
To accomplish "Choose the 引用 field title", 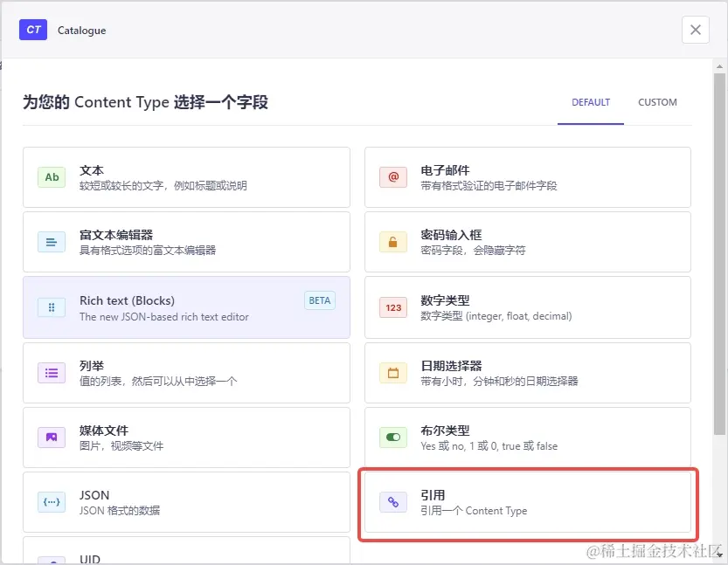I will pos(433,495).
